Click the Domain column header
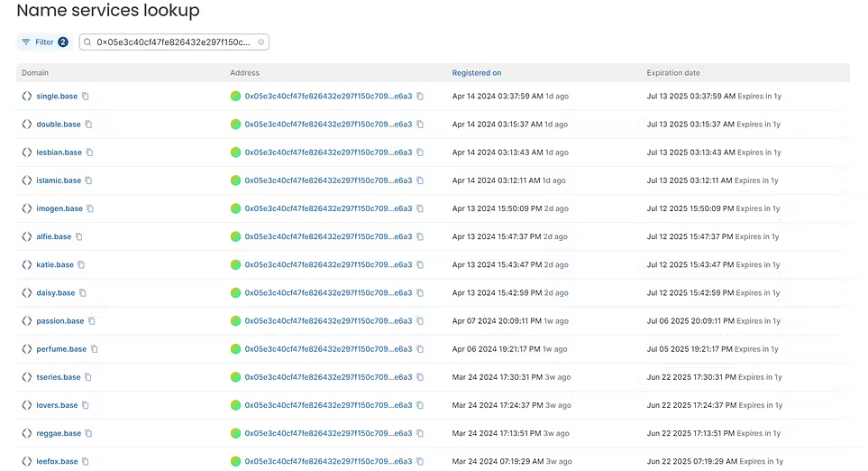868x471 pixels. (x=35, y=72)
